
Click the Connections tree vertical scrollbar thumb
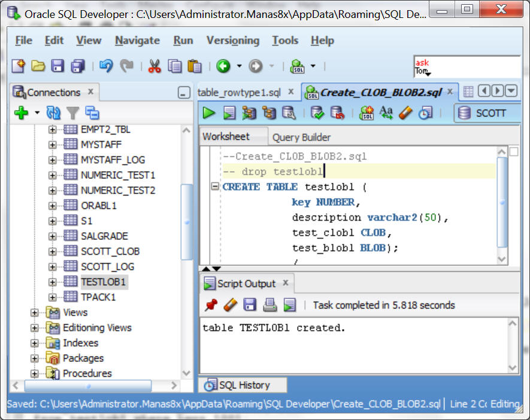[186, 222]
